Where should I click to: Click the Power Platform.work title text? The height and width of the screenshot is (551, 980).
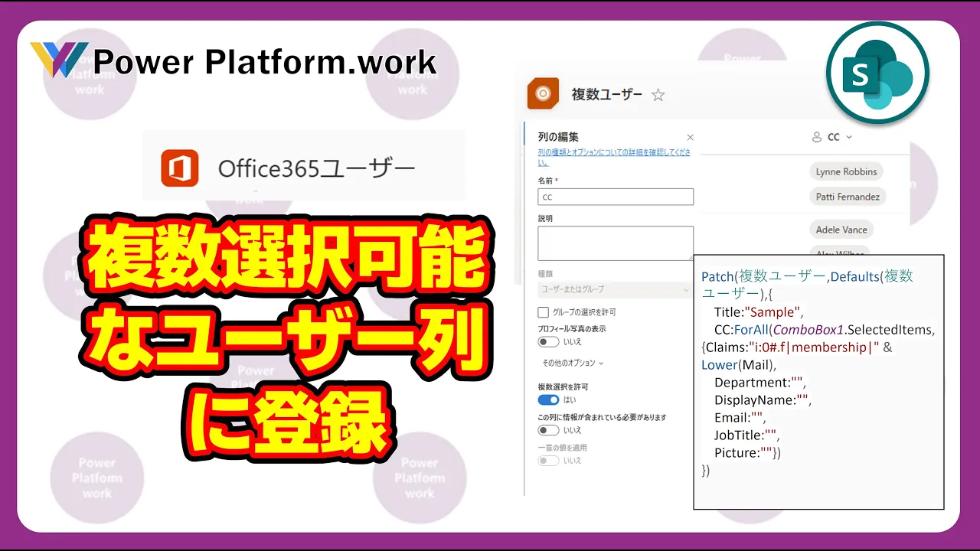click(x=265, y=61)
